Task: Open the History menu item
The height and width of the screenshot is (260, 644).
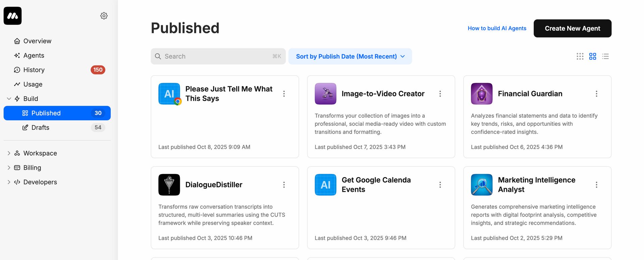Action: click(34, 70)
